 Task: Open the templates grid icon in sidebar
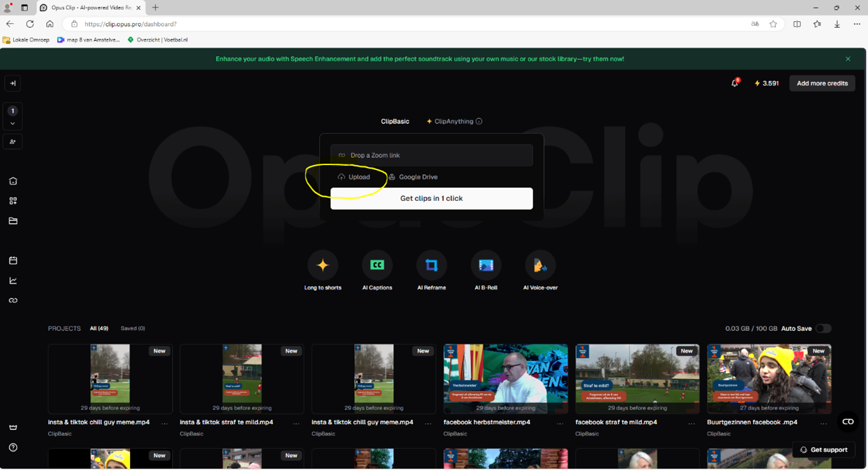(x=13, y=201)
